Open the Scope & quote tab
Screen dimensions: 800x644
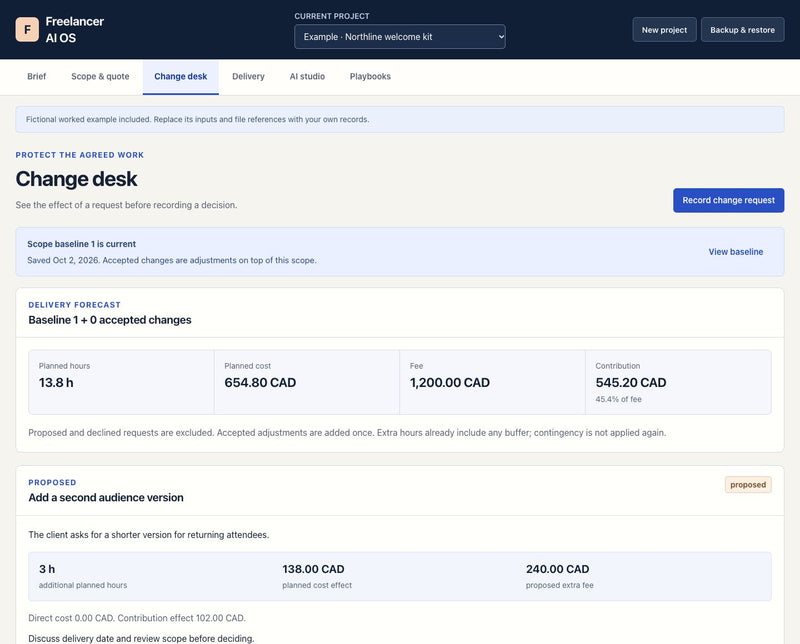pyautogui.click(x=100, y=77)
